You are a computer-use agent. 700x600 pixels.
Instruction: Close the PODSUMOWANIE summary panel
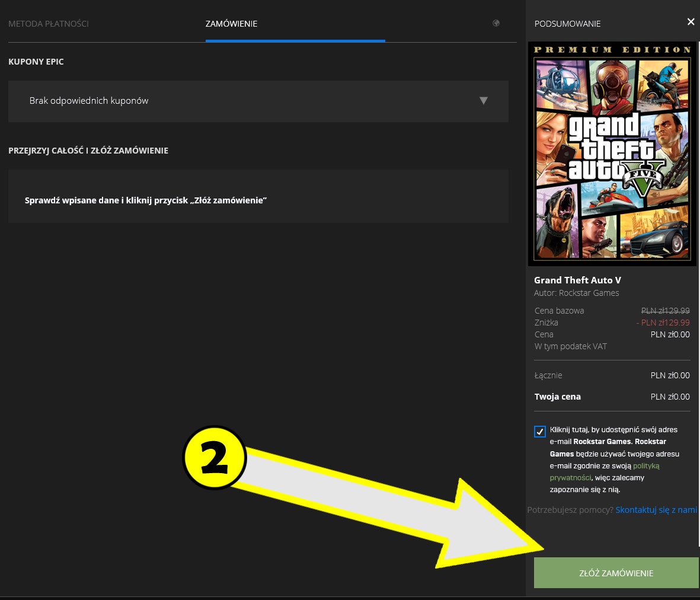tap(691, 21)
